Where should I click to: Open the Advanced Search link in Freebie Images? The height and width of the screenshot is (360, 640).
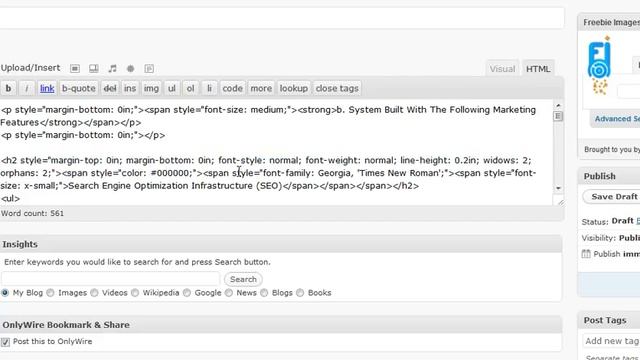tap(617, 119)
